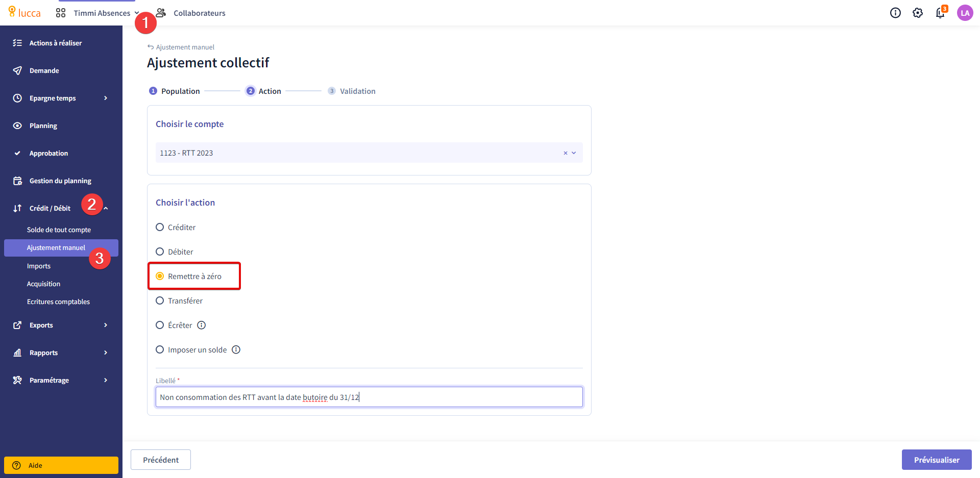Open the apps grid icon
The image size is (980, 478).
pyautogui.click(x=61, y=13)
